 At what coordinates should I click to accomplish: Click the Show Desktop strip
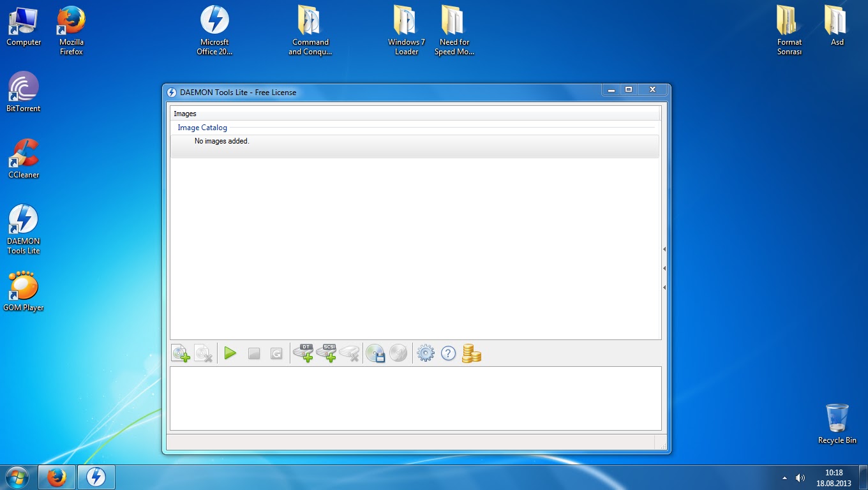tap(863, 477)
